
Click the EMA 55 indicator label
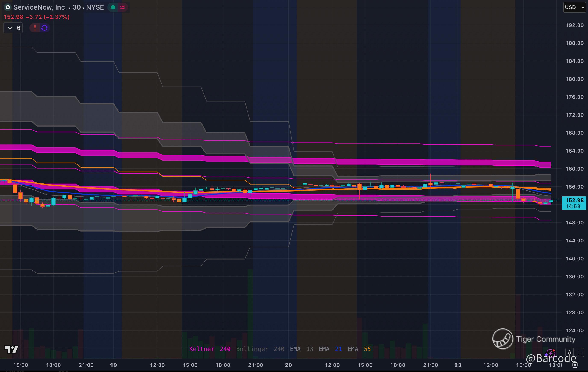(x=359, y=349)
